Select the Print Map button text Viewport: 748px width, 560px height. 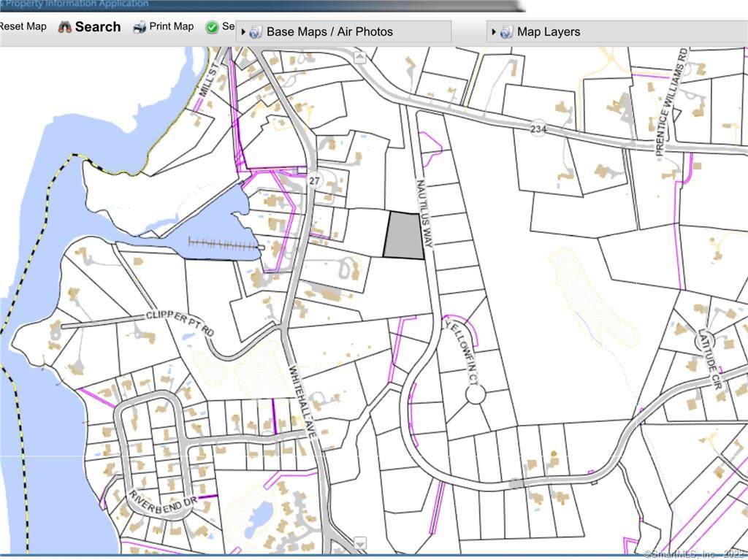coord(171,26)
